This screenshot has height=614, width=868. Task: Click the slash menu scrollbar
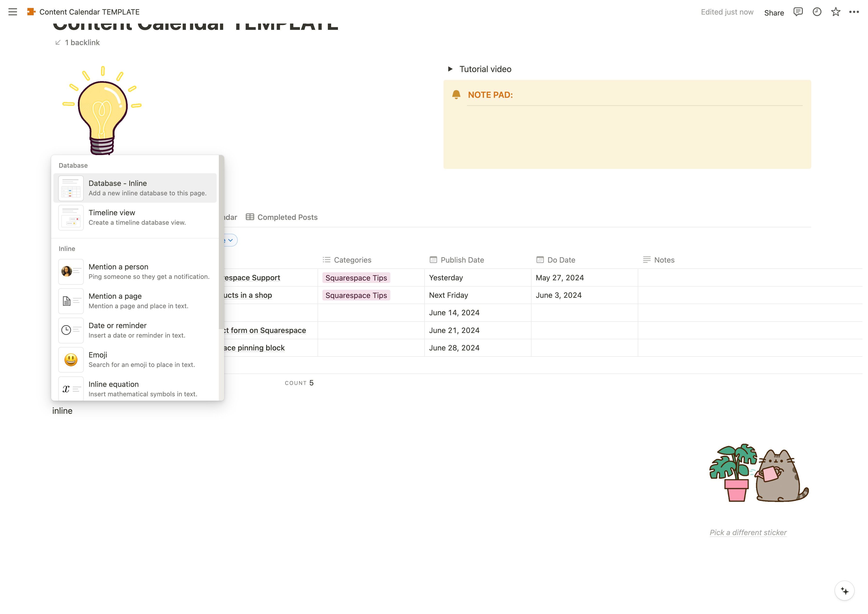click(x=221, y=242)
